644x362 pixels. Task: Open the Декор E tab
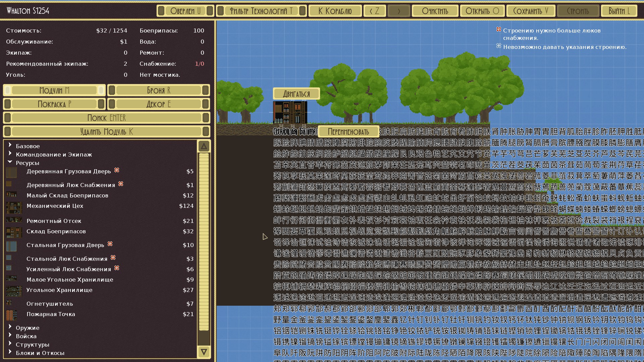pos(158,104)
